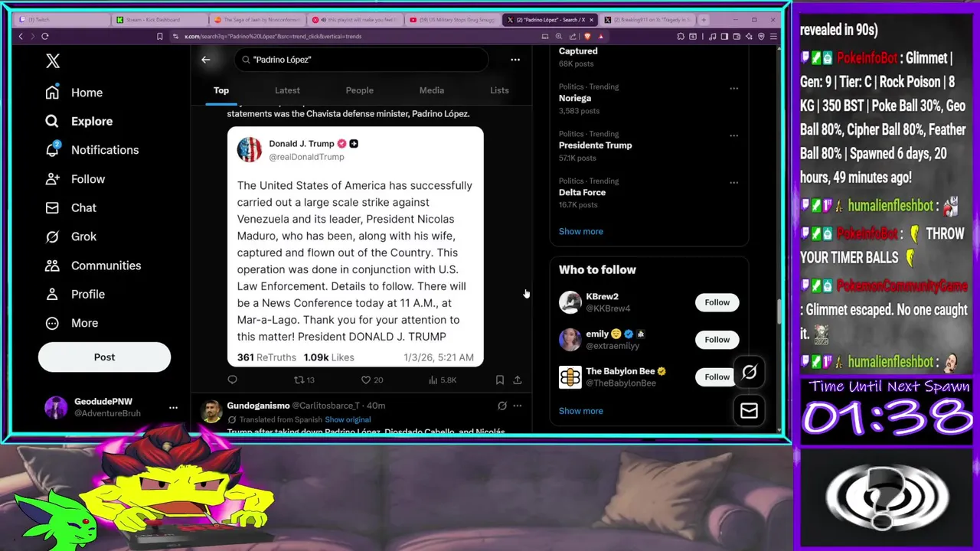Image resolution: width=980 pixels, height=551 pixels.
Task: Open options for Delta Force trend
Action: [733, 183]
